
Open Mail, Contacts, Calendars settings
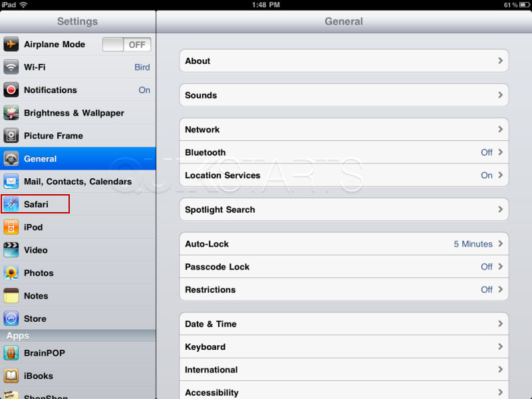[x=78, y=182]
